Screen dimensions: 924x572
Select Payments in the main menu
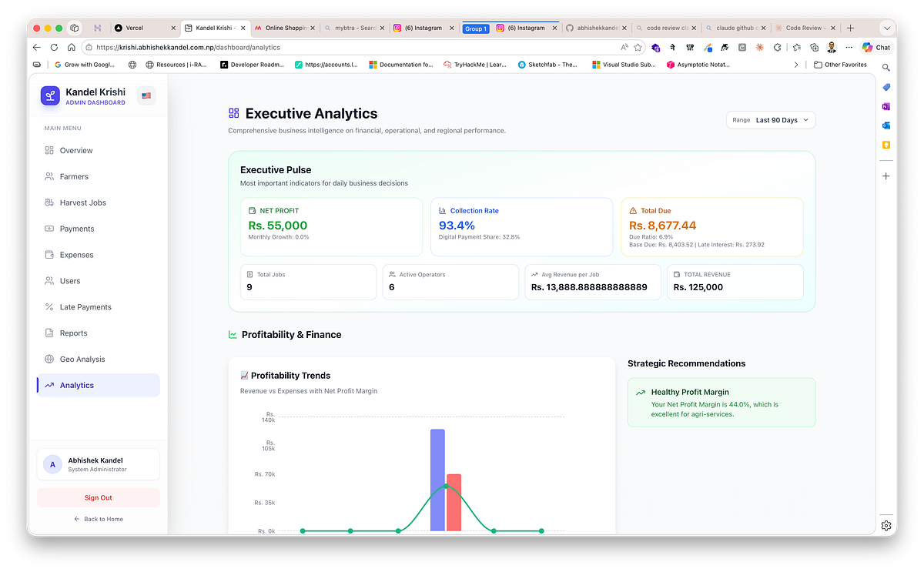(98, 229)
